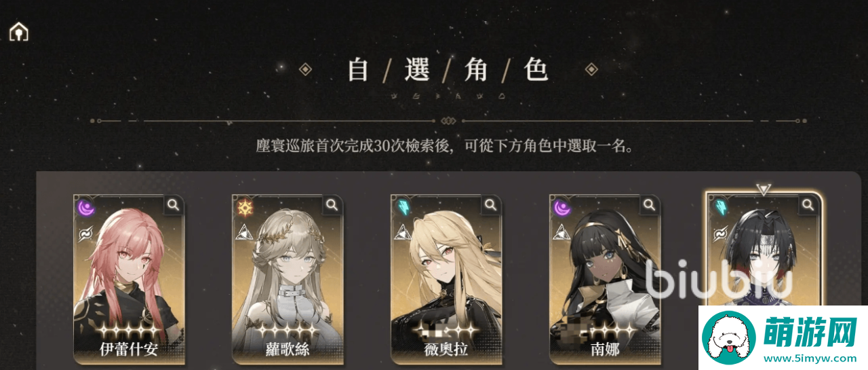This screenshot has height=370, width=868.
Task: View 薇奧拉 details via magnifier icon
Action: (491, 205)
